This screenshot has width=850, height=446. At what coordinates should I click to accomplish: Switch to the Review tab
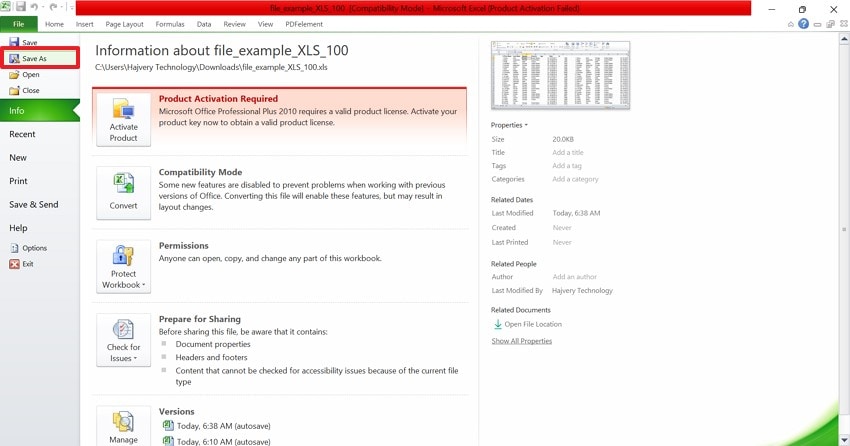[x=235, y=24]
